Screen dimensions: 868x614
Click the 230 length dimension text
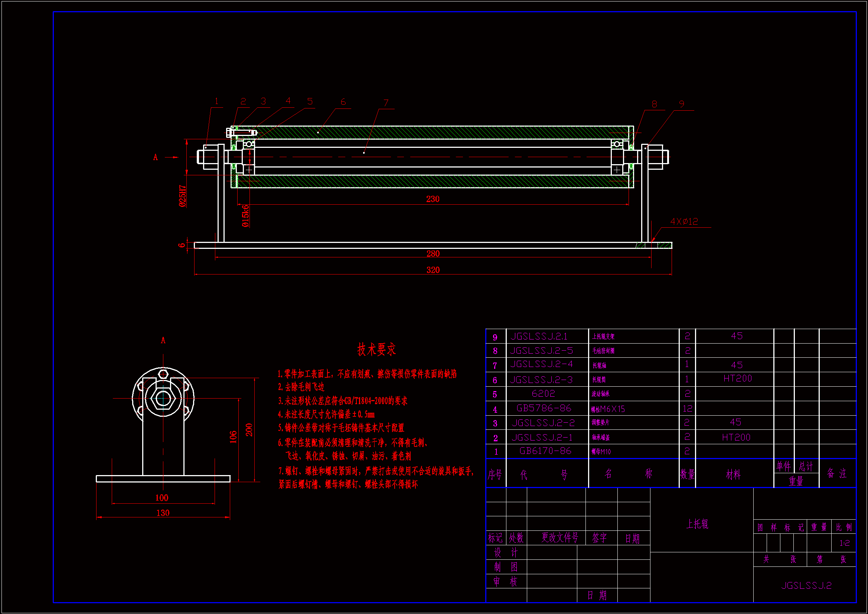pos(433,199)
